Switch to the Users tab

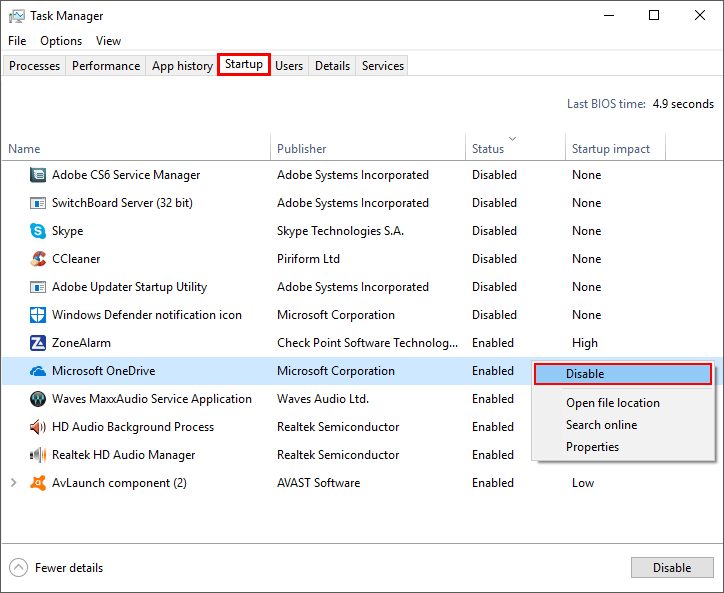tap(289, 66)
